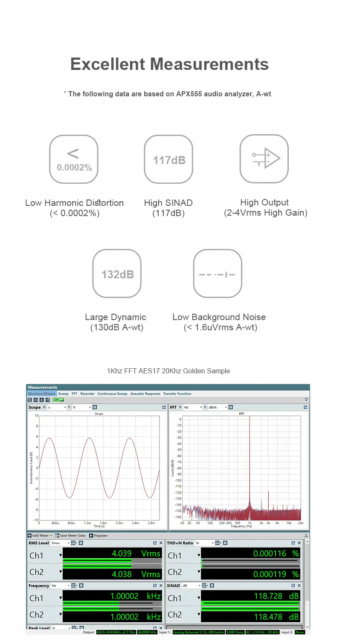Pop out the Frequency meter
The height and width of the screenshot is (644, 337).
pos(155,586)
